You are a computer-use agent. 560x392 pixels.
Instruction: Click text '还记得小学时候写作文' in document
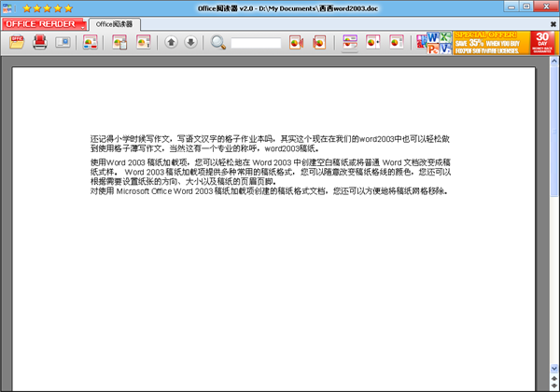pyautogui.click(x=131, y=138)
